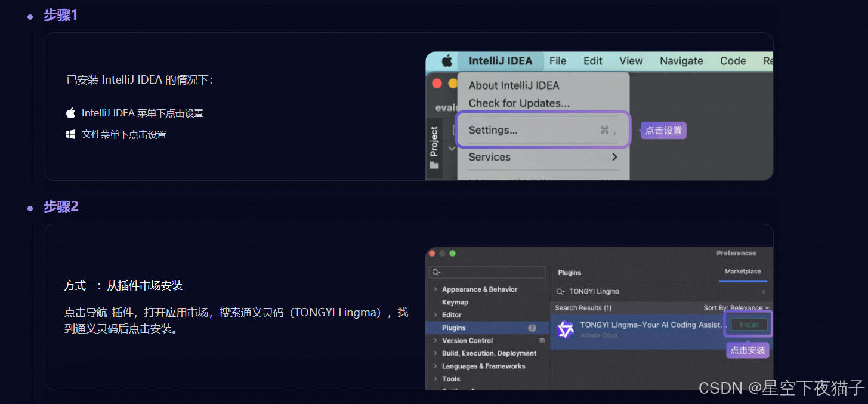Viewport: 868px width, 404px height.
Task: Click the small icon beside Version Control
Action: click(542, 340)
